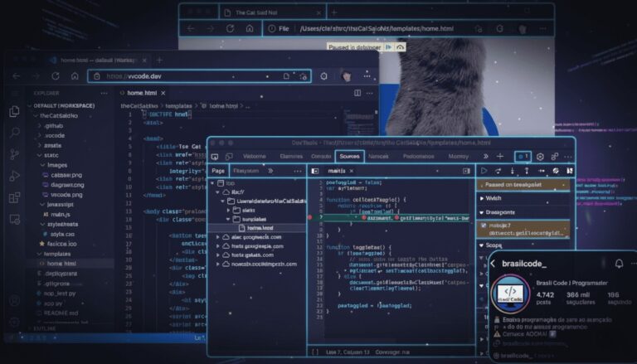Step over from Paused in debugger overlay

coord(400,47)
